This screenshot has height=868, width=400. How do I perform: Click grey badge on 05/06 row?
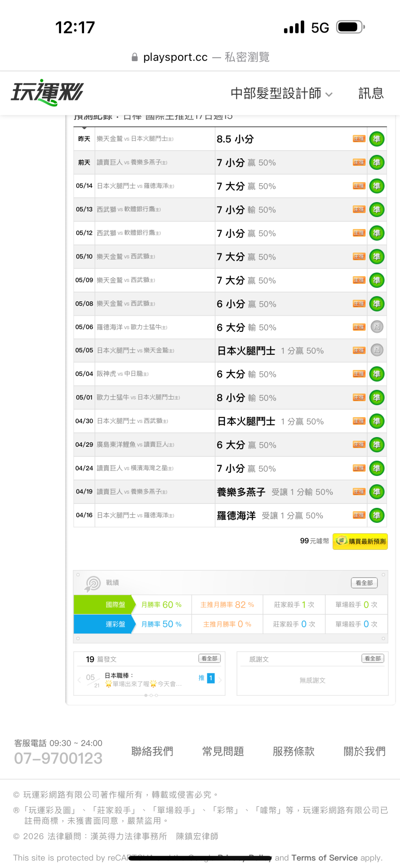coord(377,327)
